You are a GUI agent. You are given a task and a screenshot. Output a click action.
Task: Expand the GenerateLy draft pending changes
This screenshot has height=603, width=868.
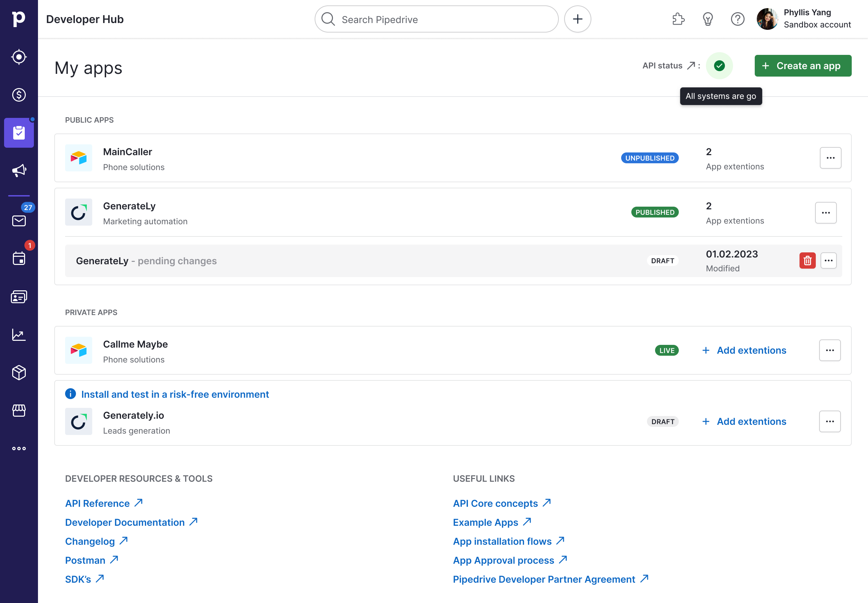point(829,260)
